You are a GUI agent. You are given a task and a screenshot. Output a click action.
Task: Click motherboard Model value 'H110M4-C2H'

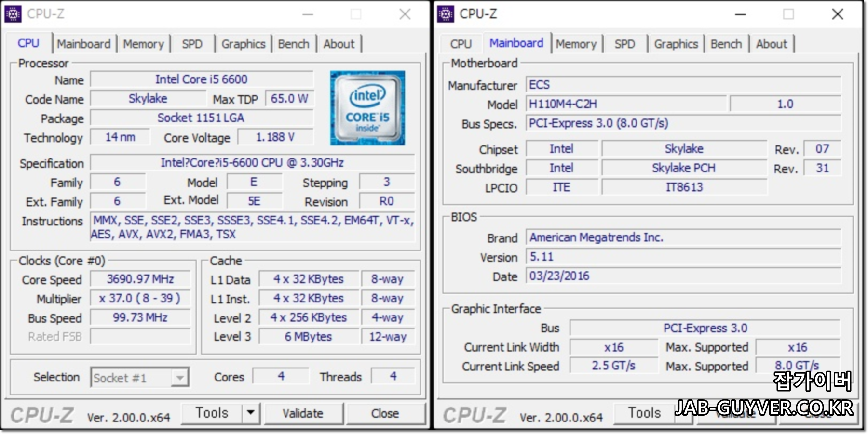pos(626,104)
